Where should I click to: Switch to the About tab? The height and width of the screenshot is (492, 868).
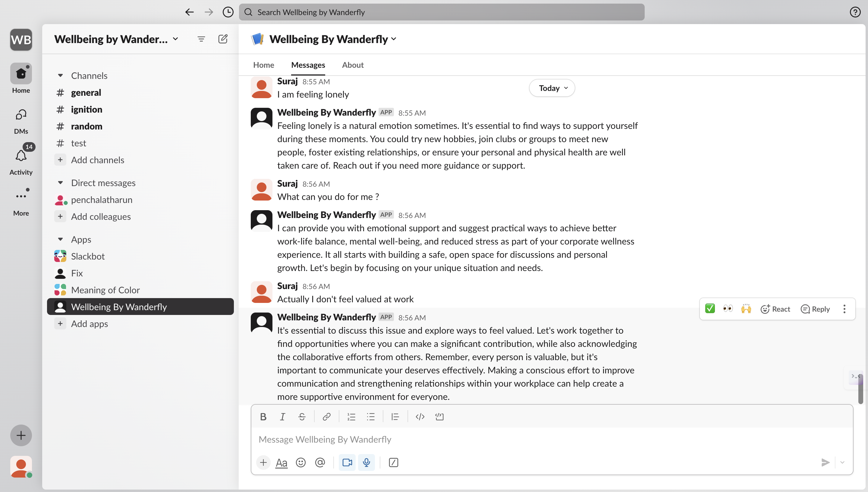pos(352,65)
